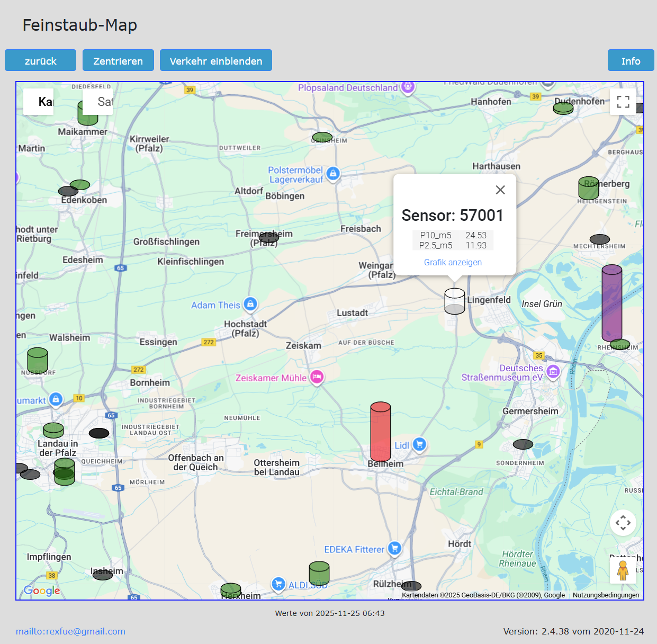This screenshot has width=657, height=644.
Task: Click the EDEKA Fitterer store pin
Action: [394, 548]
